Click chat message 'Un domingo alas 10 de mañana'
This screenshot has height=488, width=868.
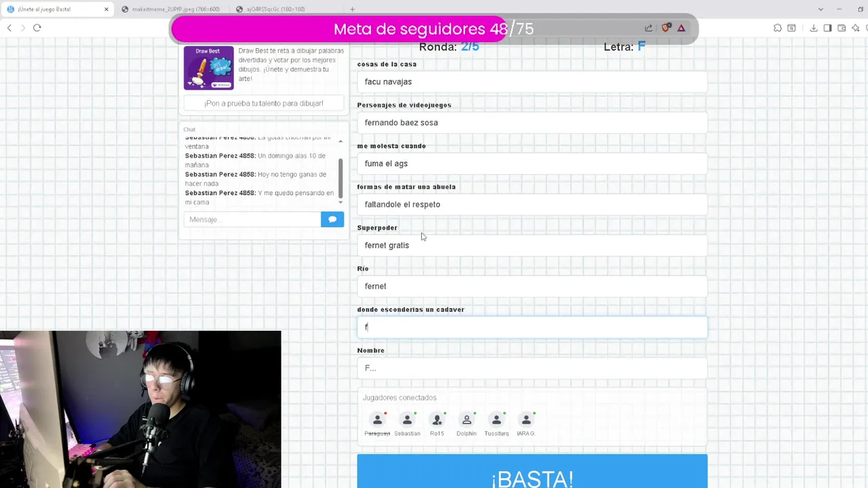[255, 161]
